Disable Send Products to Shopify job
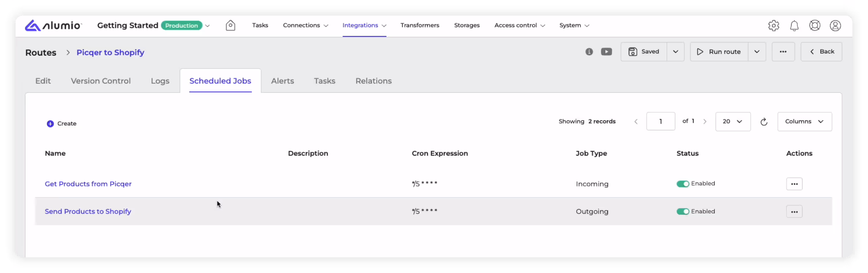The image size is (868, 273). tap(683, 212)
